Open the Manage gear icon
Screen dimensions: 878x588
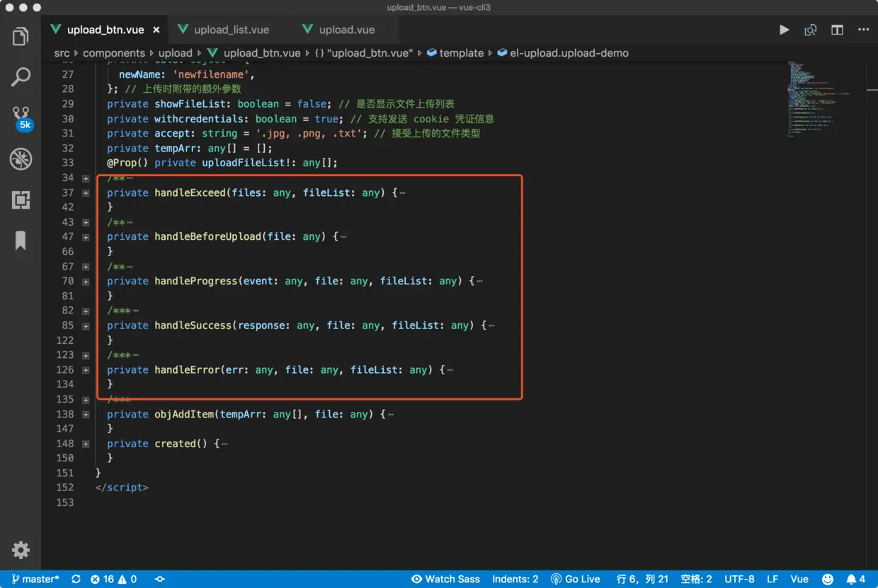[x=21, y=550]
